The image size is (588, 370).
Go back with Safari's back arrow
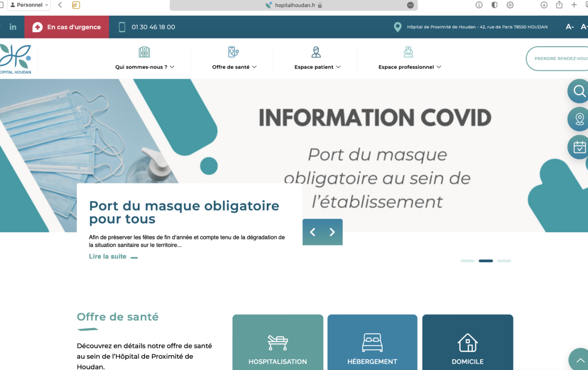(60, 5)
